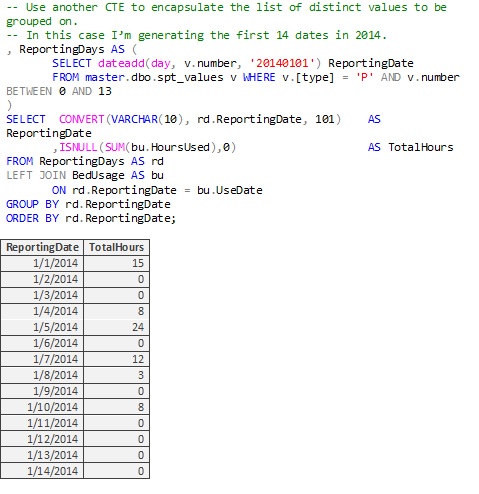479x494 pixels.
Task: Select the 1/11/2014 date cell
Action: 42,423
